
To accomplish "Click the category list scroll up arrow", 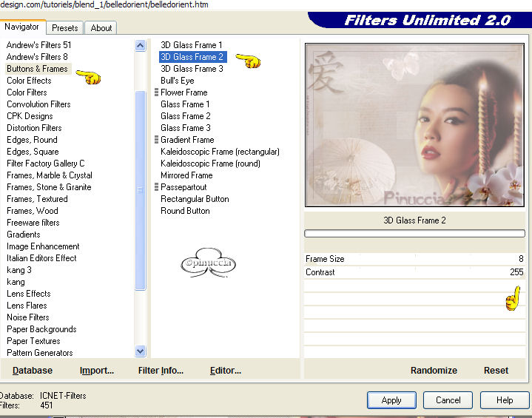I will pyautogui.click(x=140, y=45).
